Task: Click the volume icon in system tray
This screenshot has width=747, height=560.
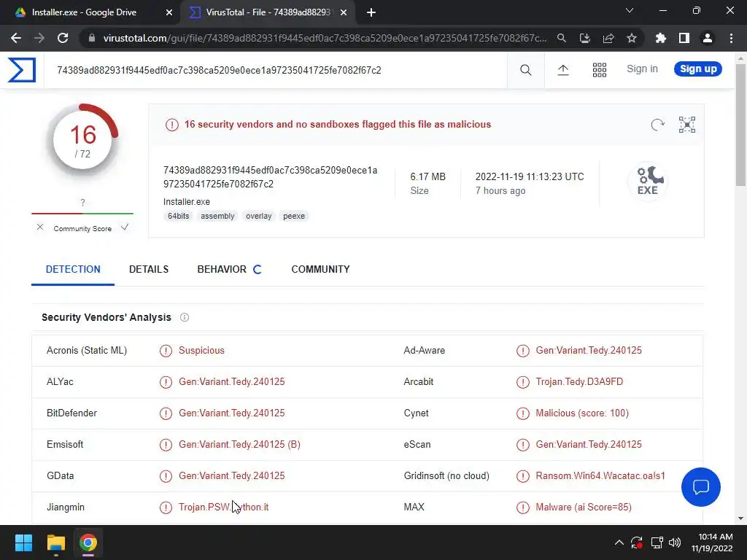Action: pos(675,542)
